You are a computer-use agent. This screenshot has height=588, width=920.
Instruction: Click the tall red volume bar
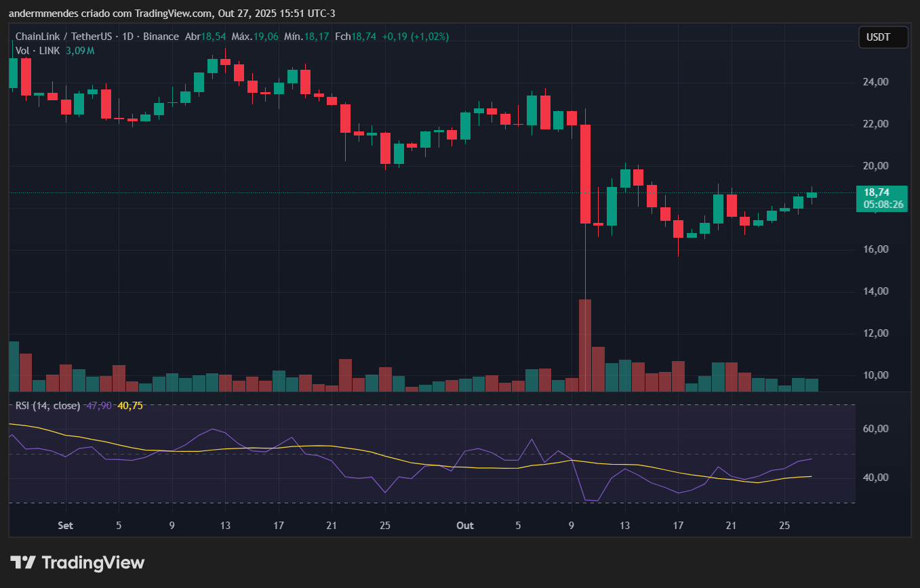584,345
